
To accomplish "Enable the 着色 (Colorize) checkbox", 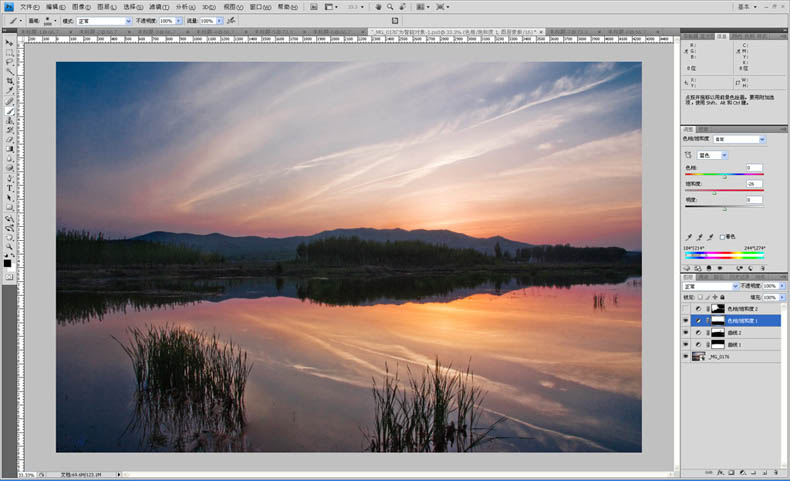I will 722,237.
